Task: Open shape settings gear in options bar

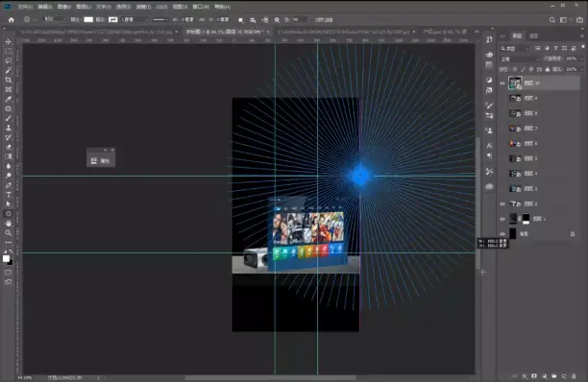Action: [x=277, y=20]
